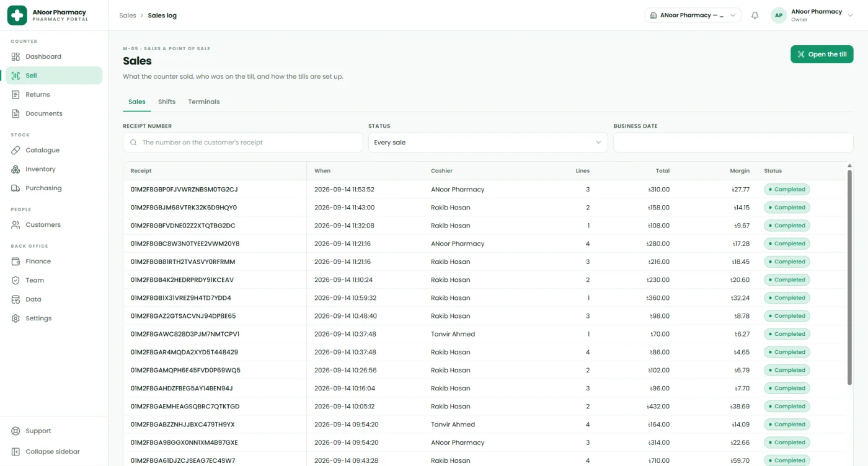
Task: Click the Business date input field
Action: pos(733,143)
